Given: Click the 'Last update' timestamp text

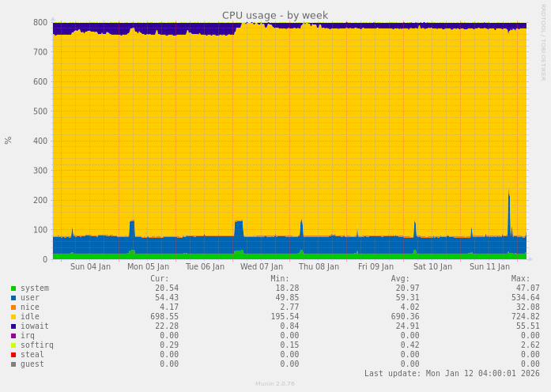Looking at the screenshot, I should coord(452,373).
